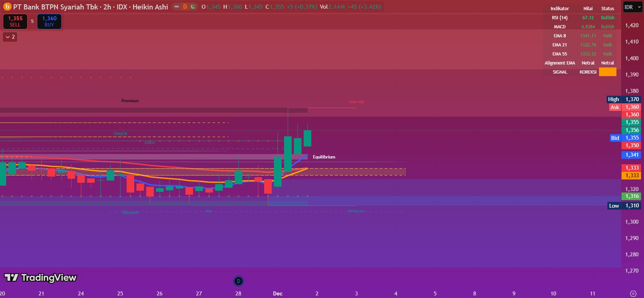Click the Alignment EMA row label

pyautogui.click(x=560, y=63)
